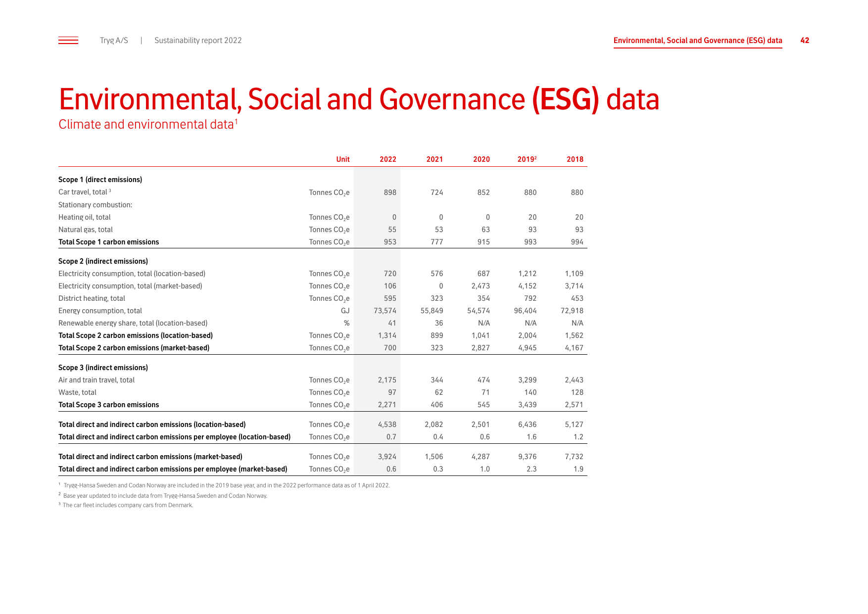This screenshot has height=614, width=868.
Task: Select the 2021 column header
Action: pos(434,159)
